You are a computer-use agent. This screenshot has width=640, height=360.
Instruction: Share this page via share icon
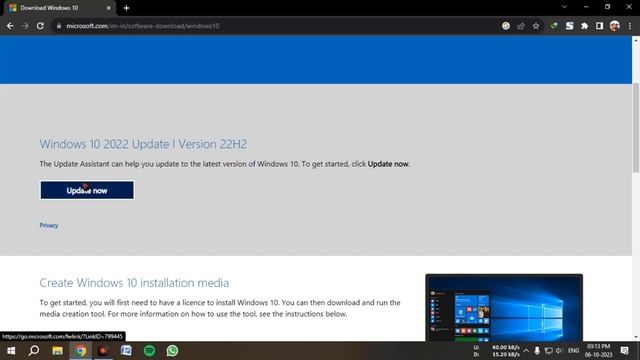521,26
